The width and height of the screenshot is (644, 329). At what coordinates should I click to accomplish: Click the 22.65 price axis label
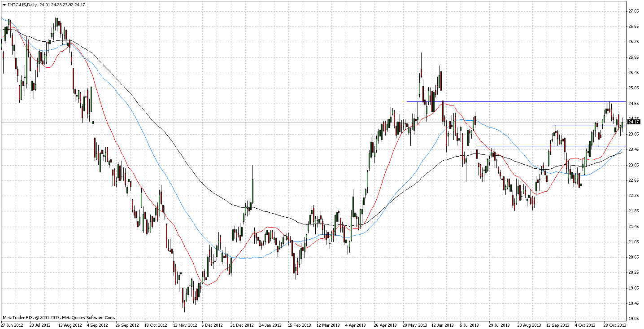[633, 180]
